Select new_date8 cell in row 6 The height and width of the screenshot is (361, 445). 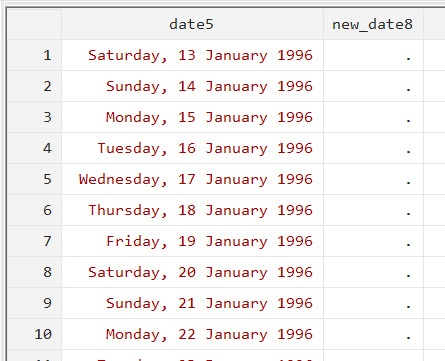(373, 210)
